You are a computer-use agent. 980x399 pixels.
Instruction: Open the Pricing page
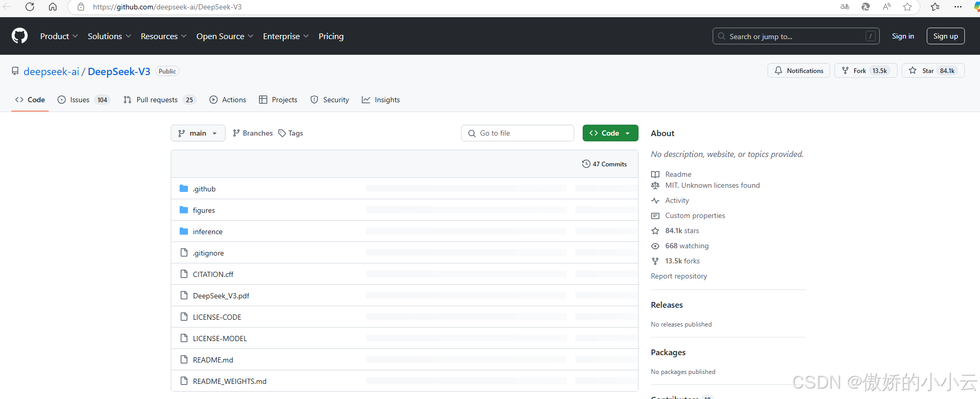(331, 36)
